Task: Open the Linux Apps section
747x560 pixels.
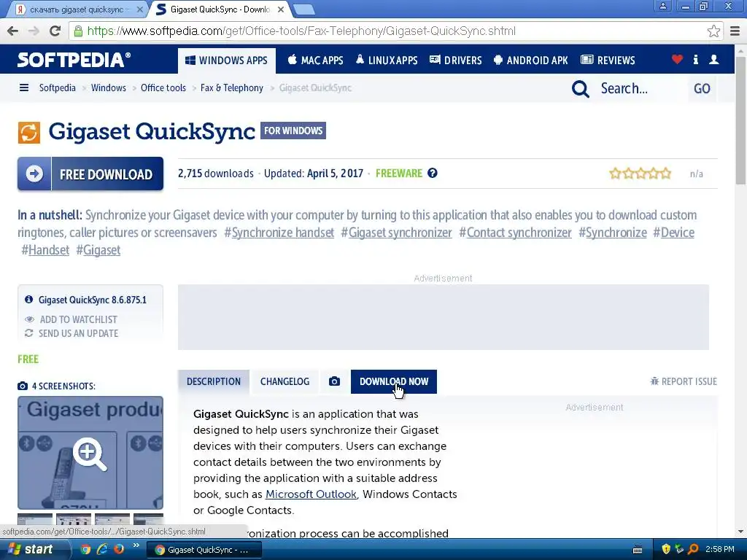Action: [387, 61]
